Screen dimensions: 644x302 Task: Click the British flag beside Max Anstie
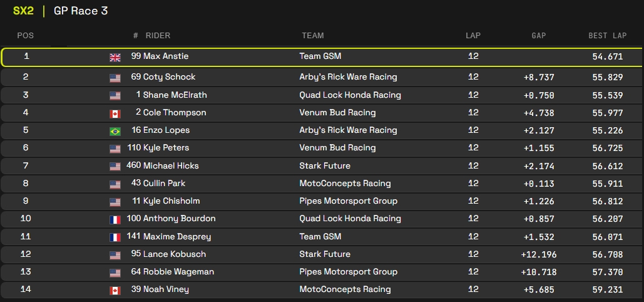click(115, 57)
